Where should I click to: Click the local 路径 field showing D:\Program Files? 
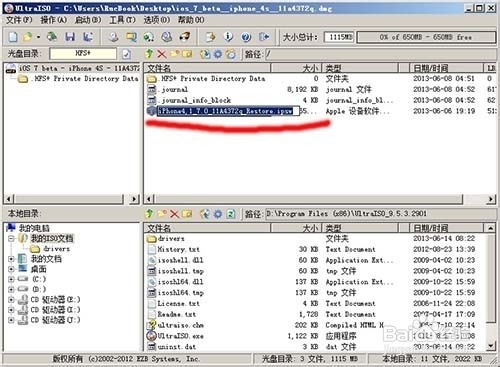[x=381, y=214]
